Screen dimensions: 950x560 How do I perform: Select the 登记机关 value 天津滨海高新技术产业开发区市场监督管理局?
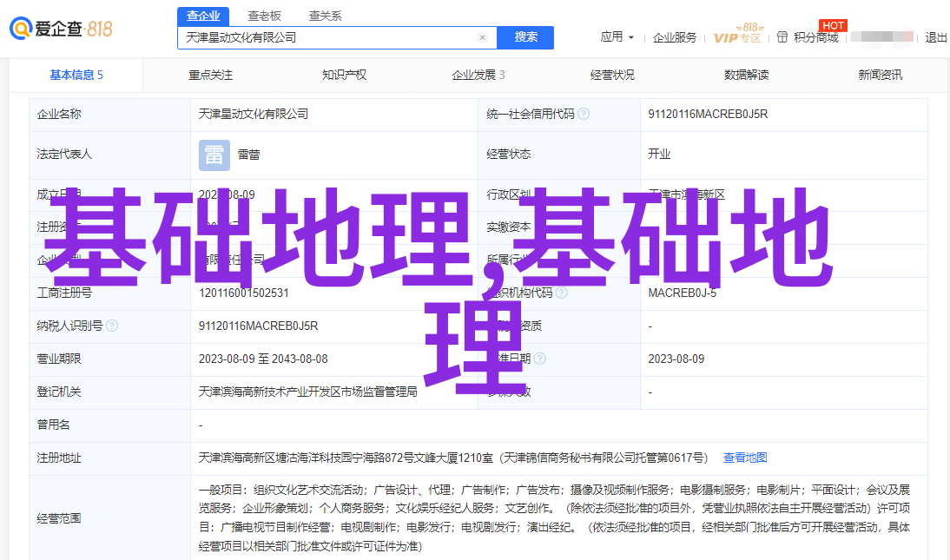[x=307, y=392]
